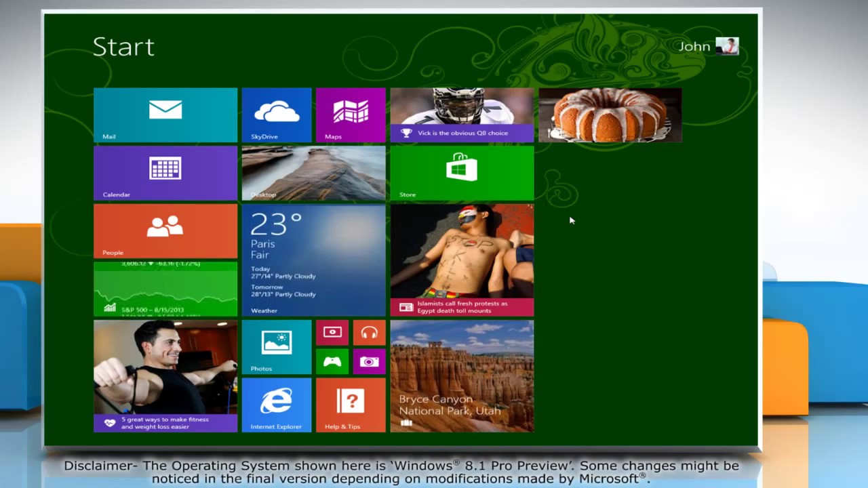The image size is (868, 488).
Task: Click the user account picture
Action: [x=727, y=46]
